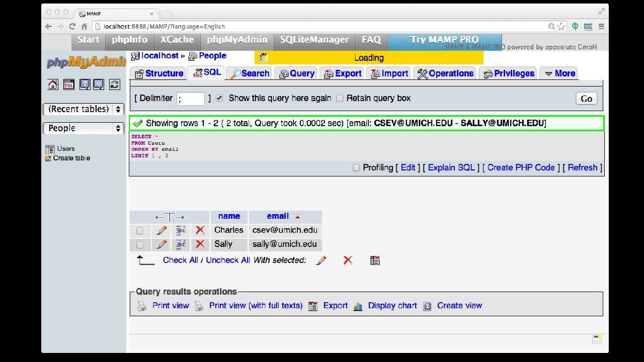Viewport: 644px width, 362px height.
Task: Switch to the Import tab
Action: (389, 73)
